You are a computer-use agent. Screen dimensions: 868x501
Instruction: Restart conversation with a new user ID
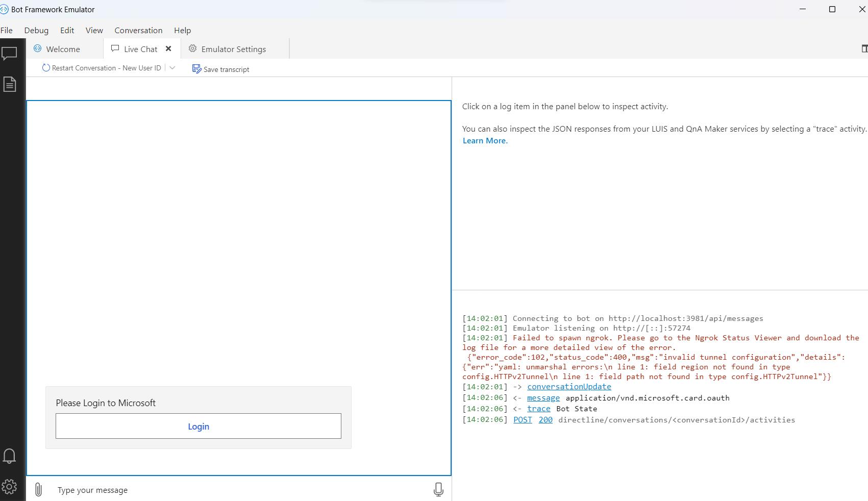[101, 67]
